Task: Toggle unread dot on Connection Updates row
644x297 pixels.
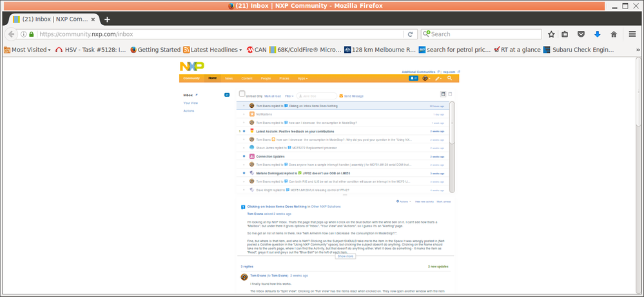Action: coord(244,156)
